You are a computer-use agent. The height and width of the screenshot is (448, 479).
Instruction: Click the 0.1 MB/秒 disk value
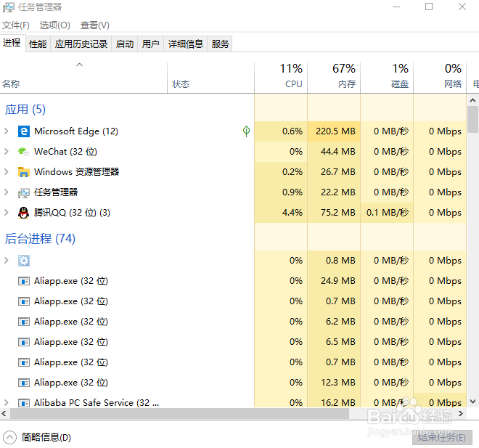[388, 213]
